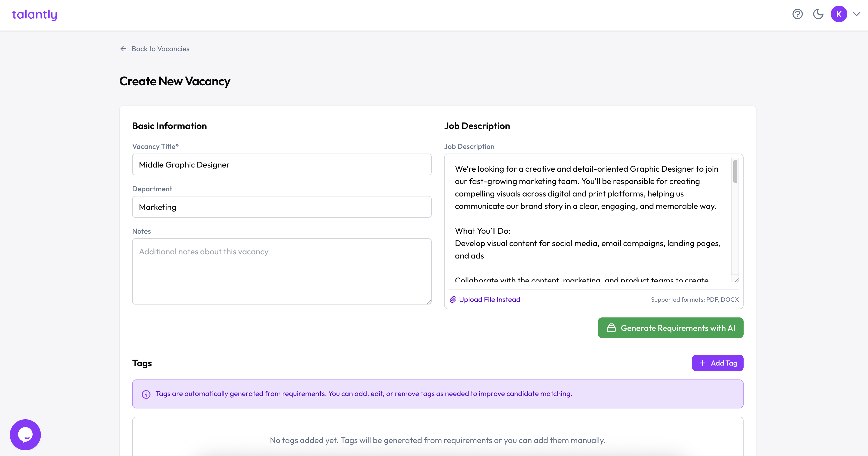Open the Department field options
868x456 pixels.
point(282,207)
